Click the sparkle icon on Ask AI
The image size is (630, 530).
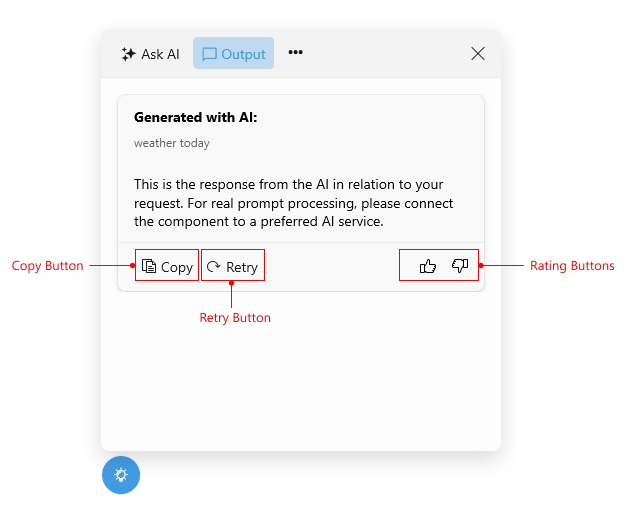(x=128, y=54)
